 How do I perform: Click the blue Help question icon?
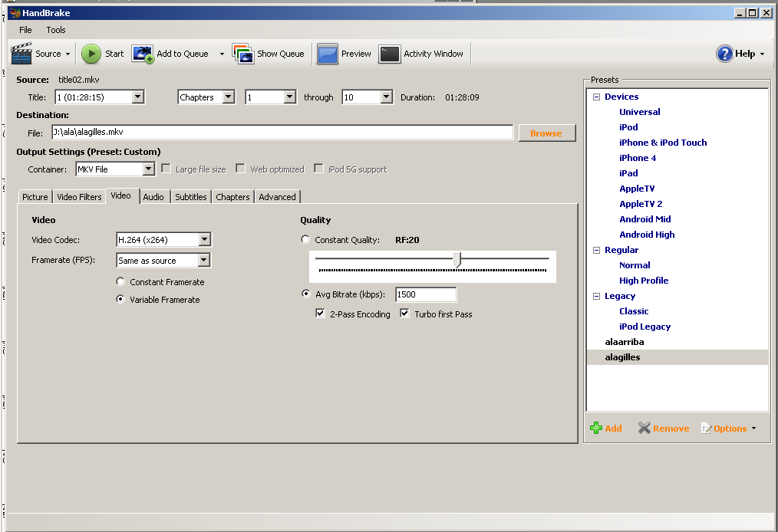(724, 54)
